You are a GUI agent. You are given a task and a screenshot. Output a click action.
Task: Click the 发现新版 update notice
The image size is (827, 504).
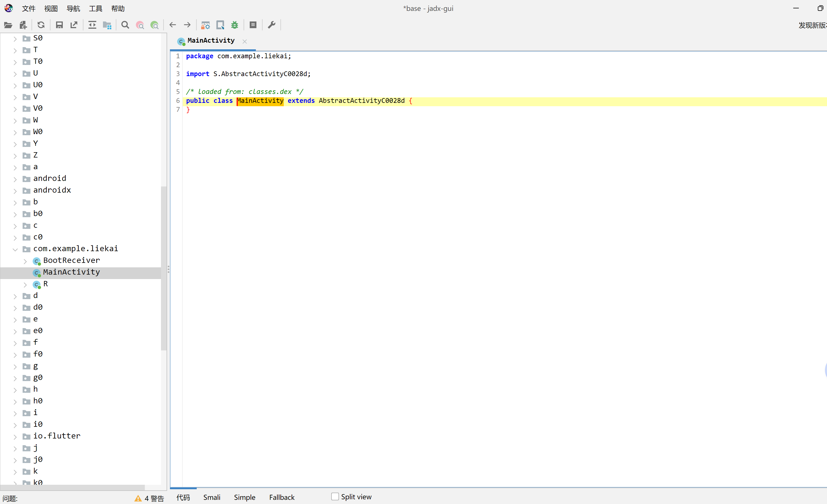(x=812, y=25)
